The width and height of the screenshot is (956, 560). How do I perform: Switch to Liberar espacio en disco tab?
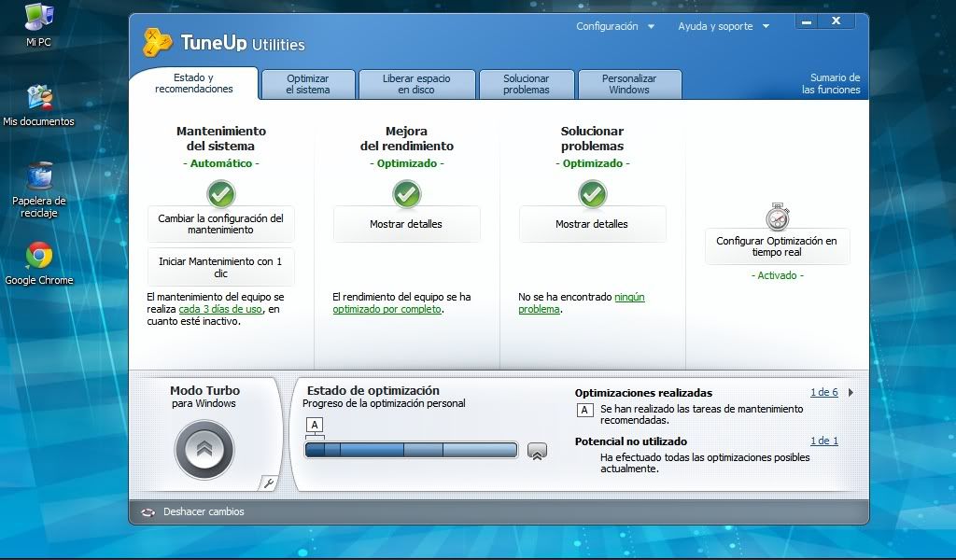[416, 84]
